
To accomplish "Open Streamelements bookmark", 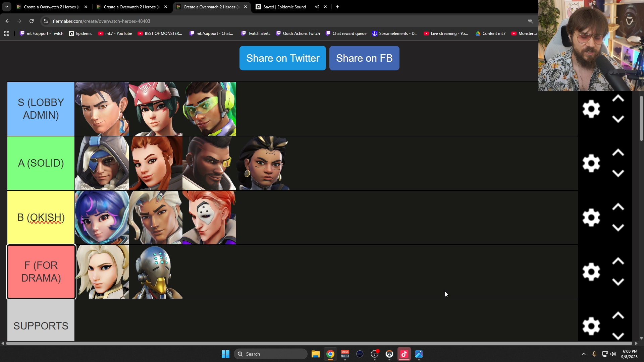I will click(x=395, y=34).
